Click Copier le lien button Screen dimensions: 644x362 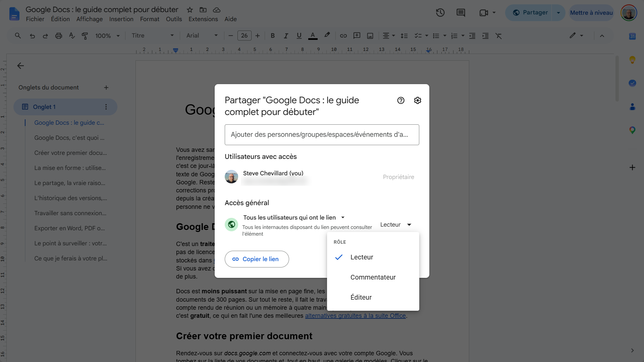click(257, 259)
